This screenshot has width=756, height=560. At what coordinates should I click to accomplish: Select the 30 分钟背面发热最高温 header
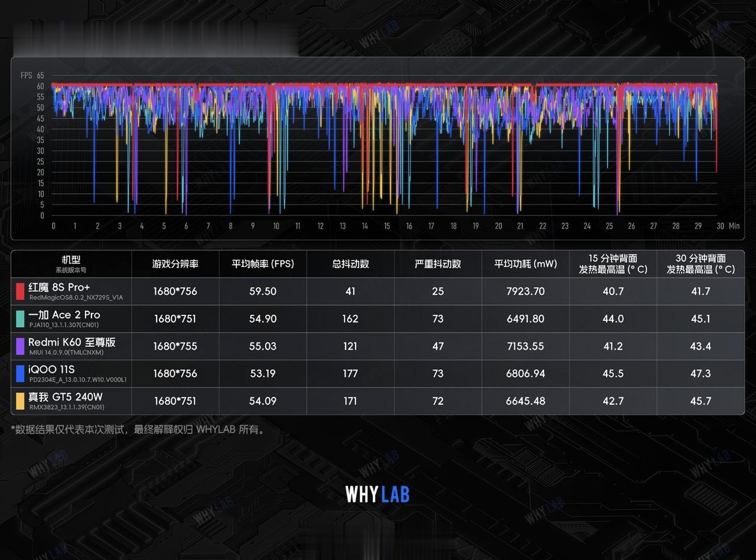[700, 264]
